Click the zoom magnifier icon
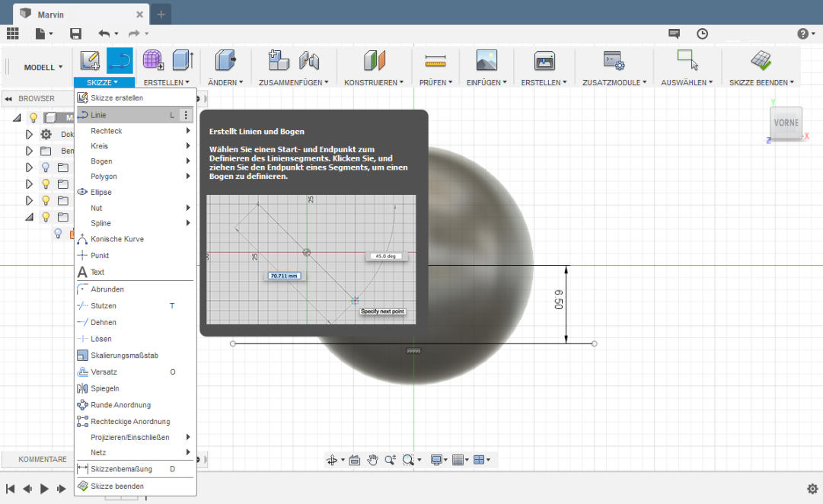This screenshot has width=823, height=504. coord(390,460)
